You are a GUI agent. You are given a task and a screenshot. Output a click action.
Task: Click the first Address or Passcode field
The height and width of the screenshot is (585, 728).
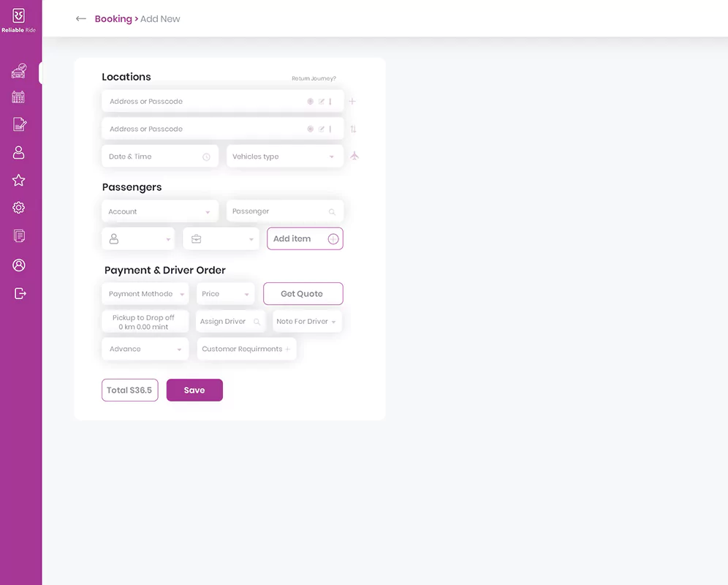(x=205, y=102)
